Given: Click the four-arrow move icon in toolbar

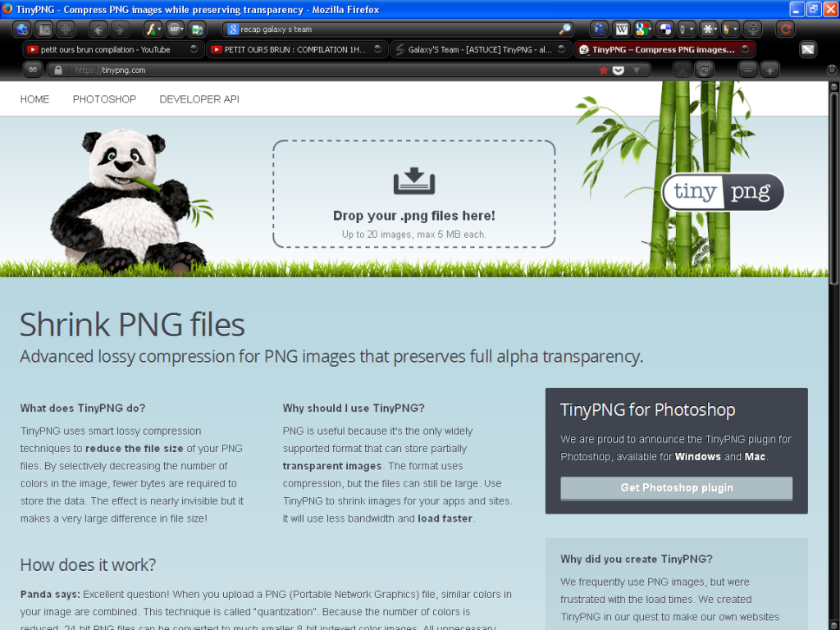Looking at the screenshot, I should coord(753,30).
